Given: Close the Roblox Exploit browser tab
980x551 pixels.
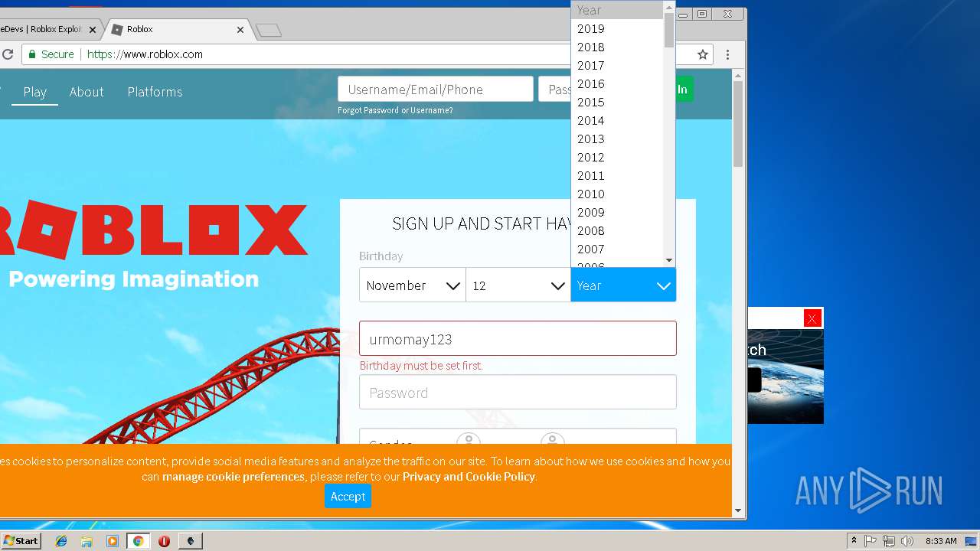Looking at the screenshot, I should pos(93,30).
